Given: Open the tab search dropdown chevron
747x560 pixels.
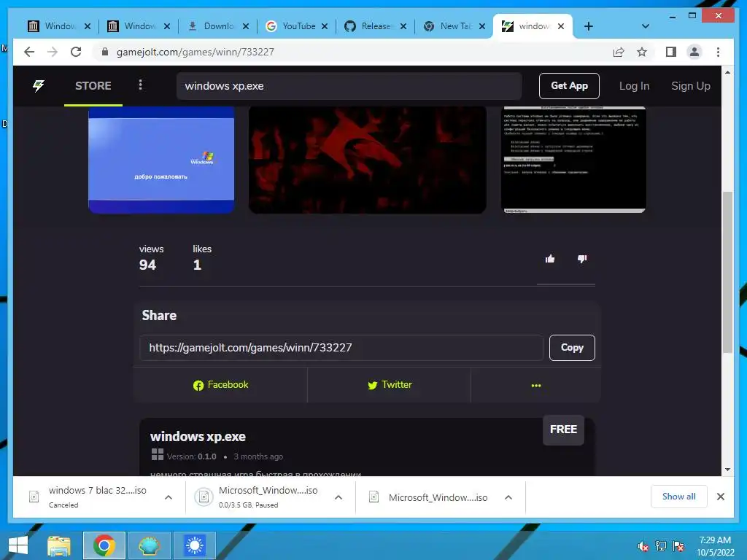Looking at the screenshot, I should click(646, 26).
